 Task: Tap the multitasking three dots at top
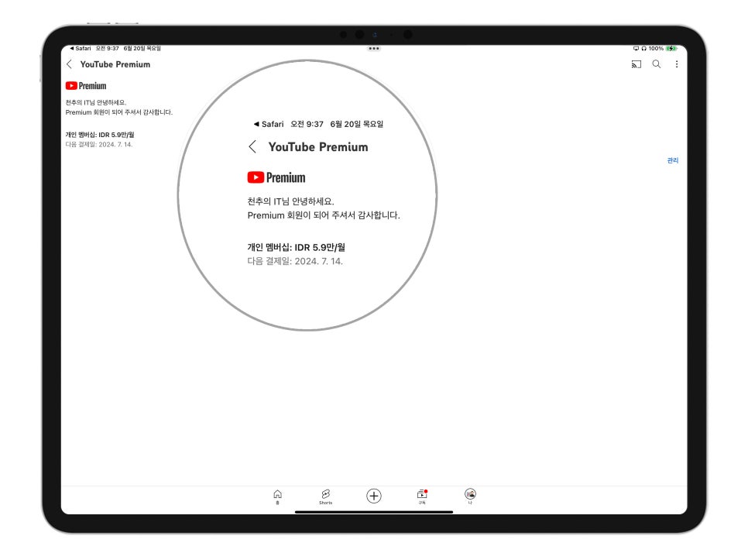(374, 49)
